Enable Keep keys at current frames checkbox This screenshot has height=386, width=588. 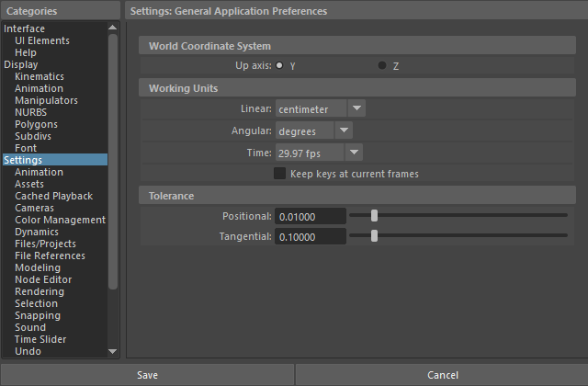(279, 174)
